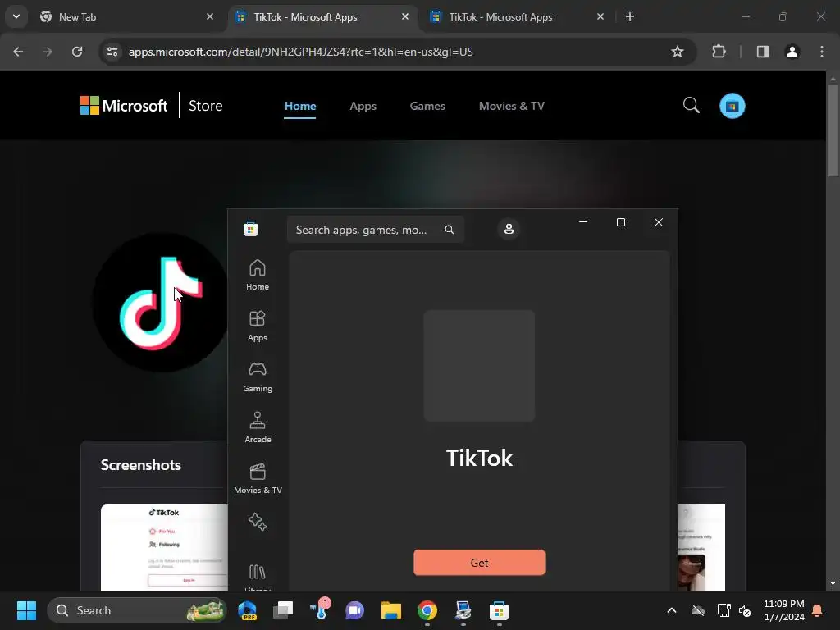840x630 pixels.
Task: Click the orange Get button for TikTok
Action: pos(479,562)
